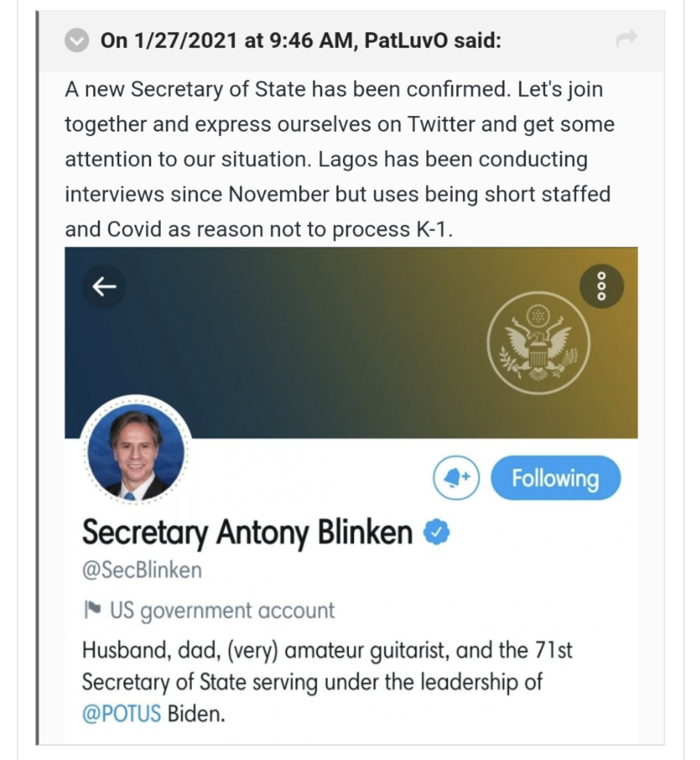The height and width of the screenshot is (760, 700).
Task: Click the blue verified badge
Action: (437, 532)
